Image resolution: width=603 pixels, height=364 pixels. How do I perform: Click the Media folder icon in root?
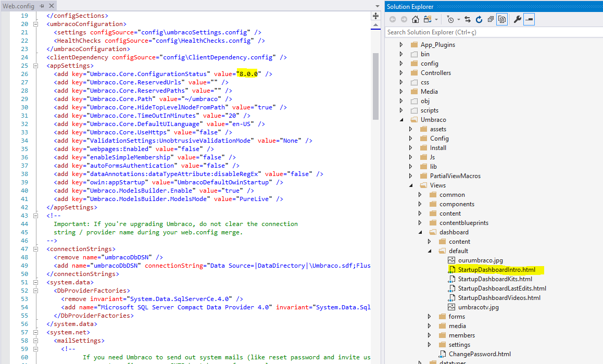click(x=414, y=92)
